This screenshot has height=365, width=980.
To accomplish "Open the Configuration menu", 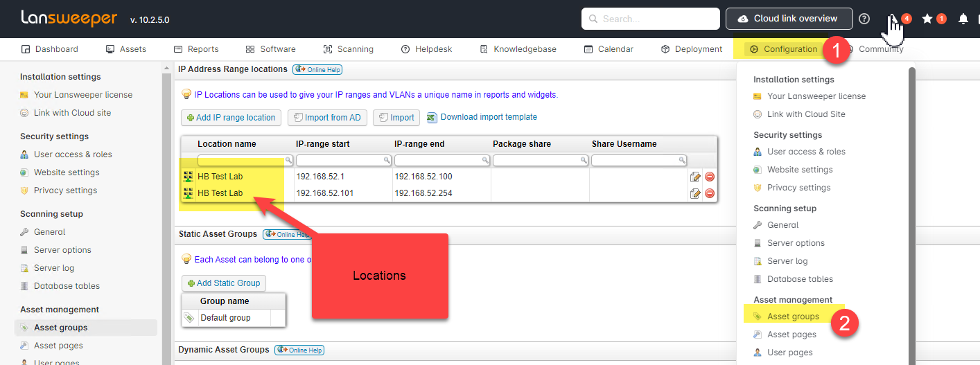I will (x=784, y=49).
